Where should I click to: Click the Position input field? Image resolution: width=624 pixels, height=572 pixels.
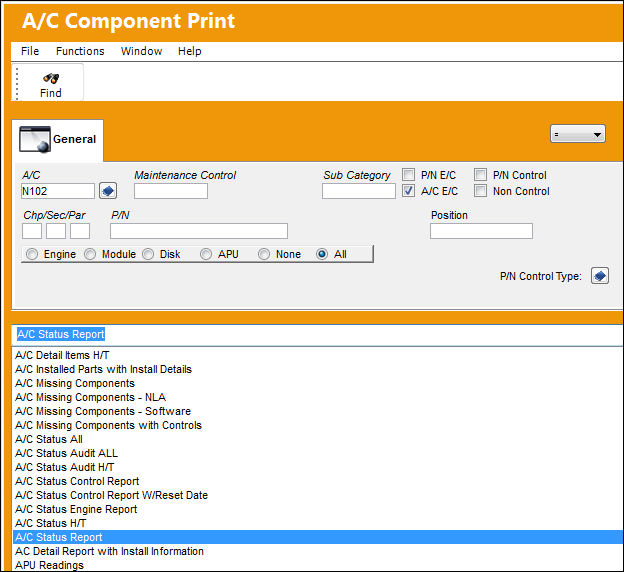[x=481, y=231]
